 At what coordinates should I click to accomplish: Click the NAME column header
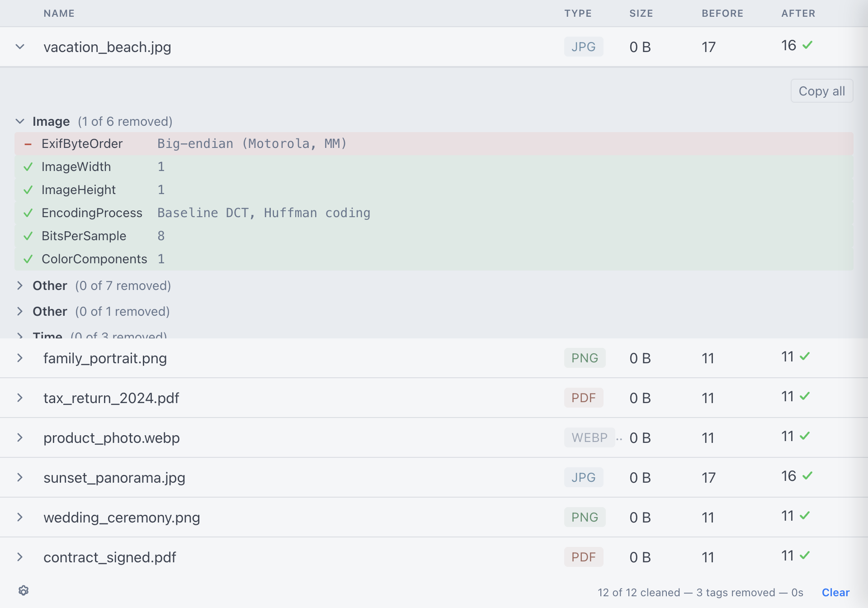(59, 13)
